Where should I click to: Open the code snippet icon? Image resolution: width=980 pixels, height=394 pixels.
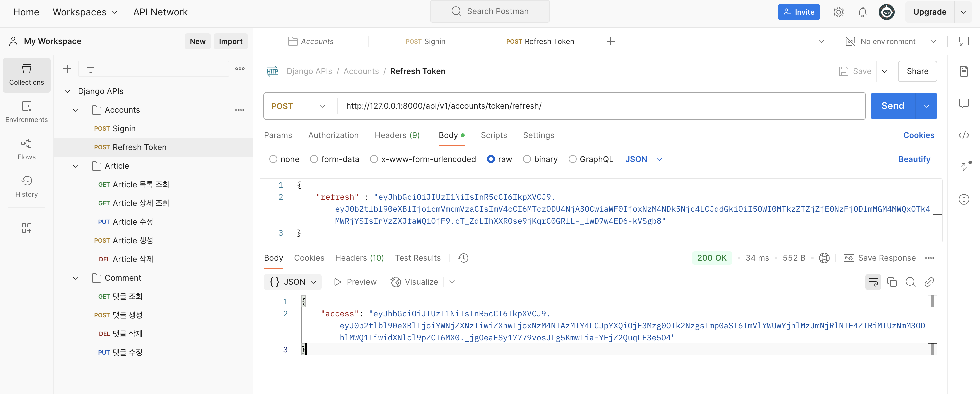click(964, 135)
